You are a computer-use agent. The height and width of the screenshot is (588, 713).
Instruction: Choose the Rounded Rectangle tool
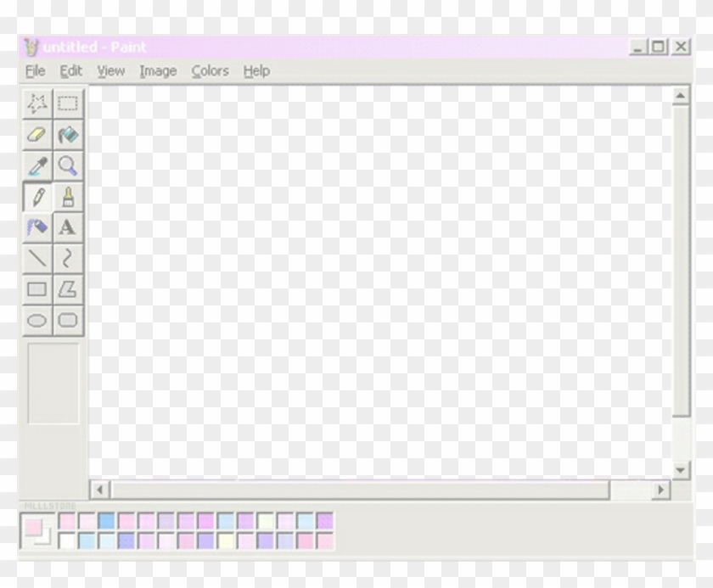[x=68, y=320]
